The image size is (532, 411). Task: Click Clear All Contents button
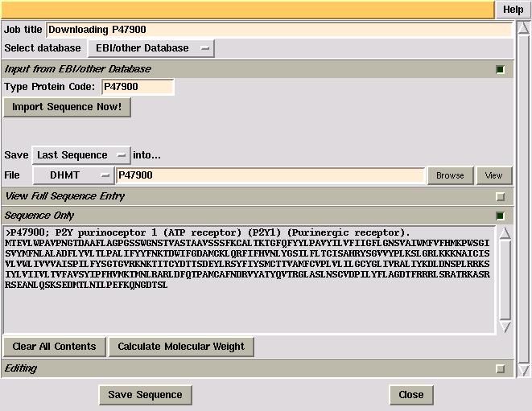tap(54, 347)
